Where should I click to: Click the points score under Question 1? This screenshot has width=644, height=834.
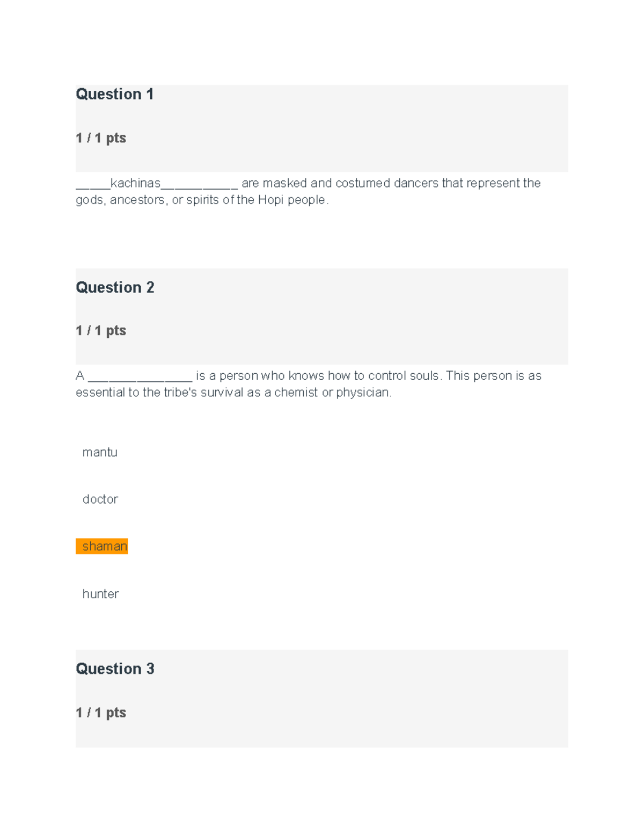(x=101, y=138)
